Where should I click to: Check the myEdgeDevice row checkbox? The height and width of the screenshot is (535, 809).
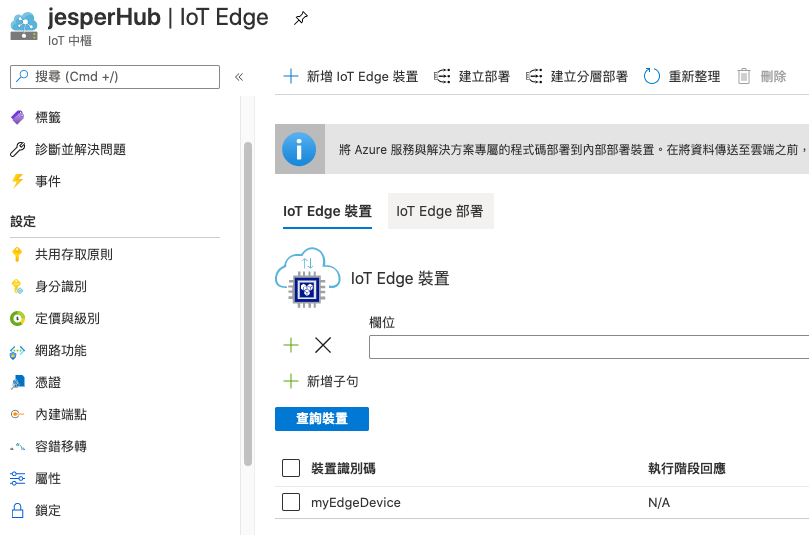pyautogui.click(x=291, y=502)
